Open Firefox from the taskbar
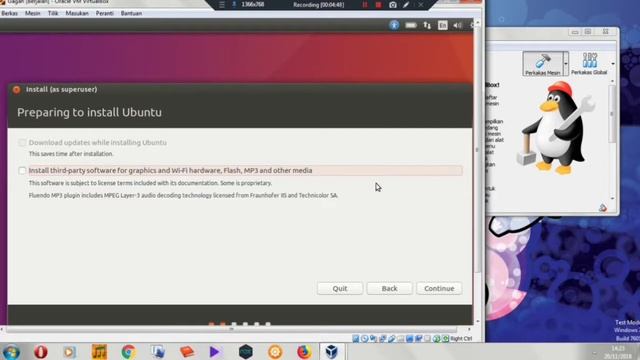Screen dimensions: 640x360 304,352
